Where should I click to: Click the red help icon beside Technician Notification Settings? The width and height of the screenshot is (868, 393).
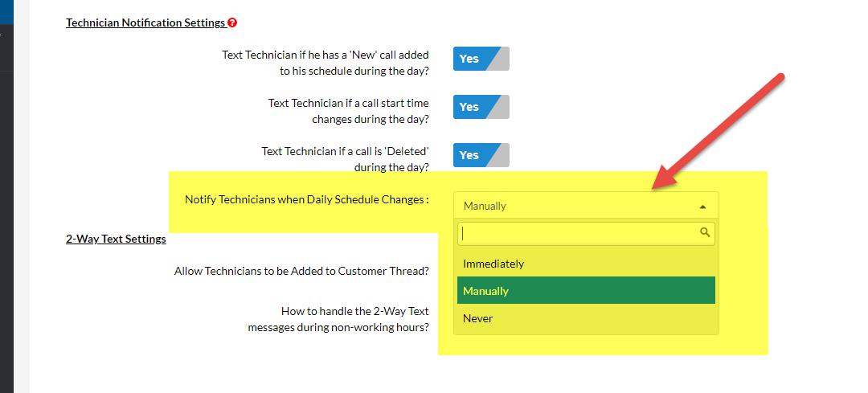click(x=233, y=23)
